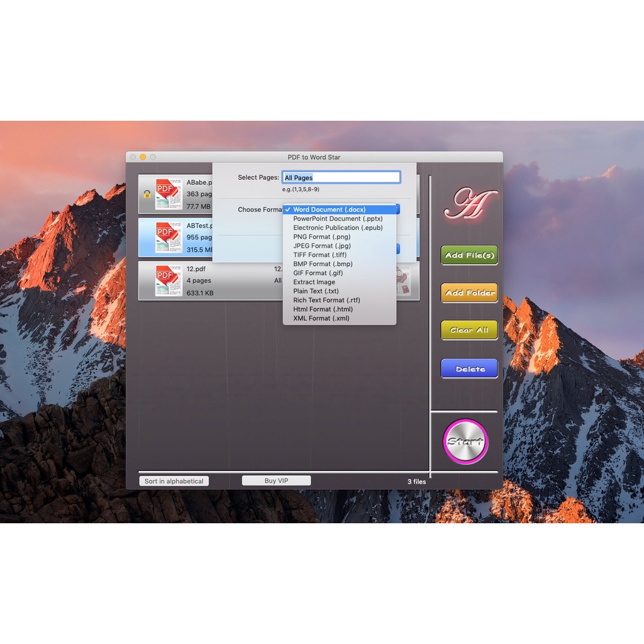Viewport: 644px width, 644px height.
Task: Pick JPEG Format (.jpg) entry
Action: (x=339, y=246)
